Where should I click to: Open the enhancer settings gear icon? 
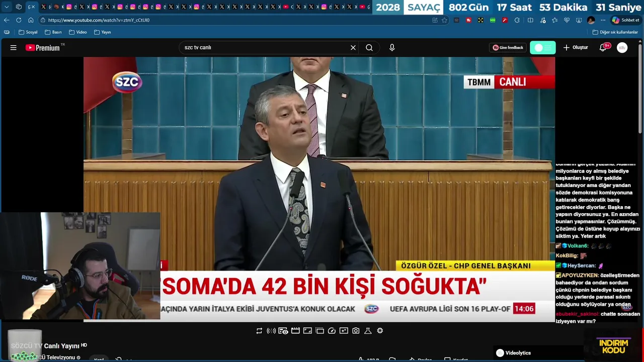click(380, 331)
